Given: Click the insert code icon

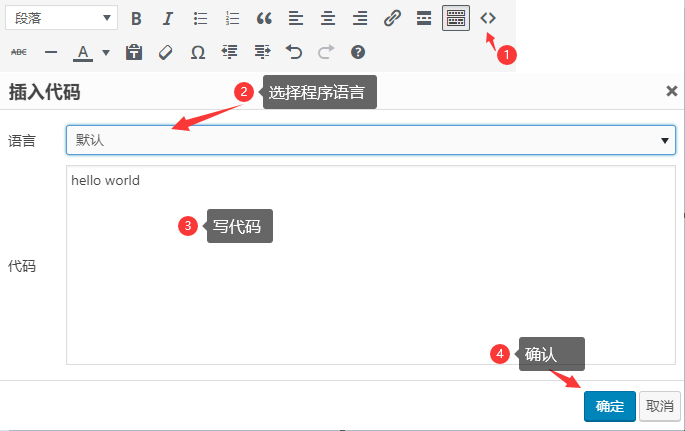Looking at the screenshot, I should tap(488, 18).
